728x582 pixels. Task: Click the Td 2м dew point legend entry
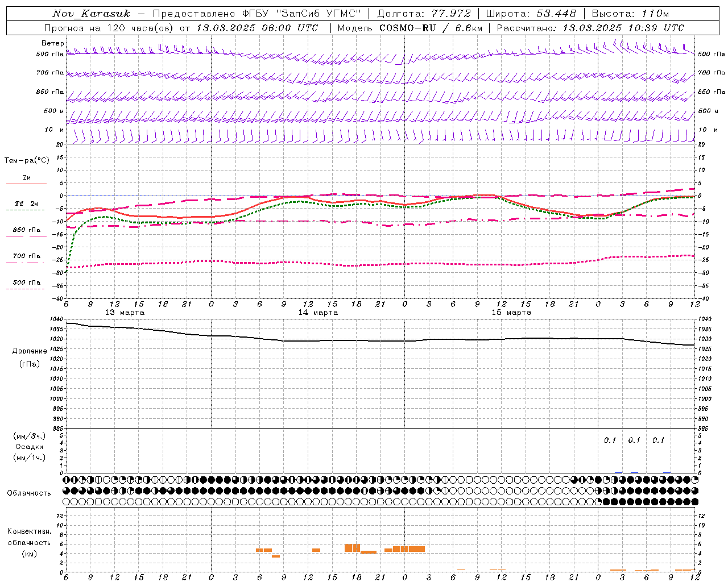pos(27,203)
